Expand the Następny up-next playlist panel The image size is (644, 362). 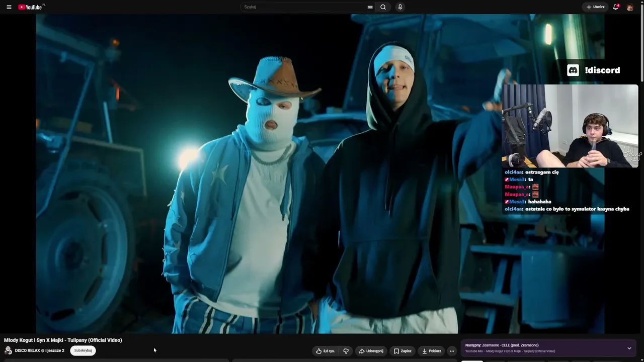tap(629, 348)
